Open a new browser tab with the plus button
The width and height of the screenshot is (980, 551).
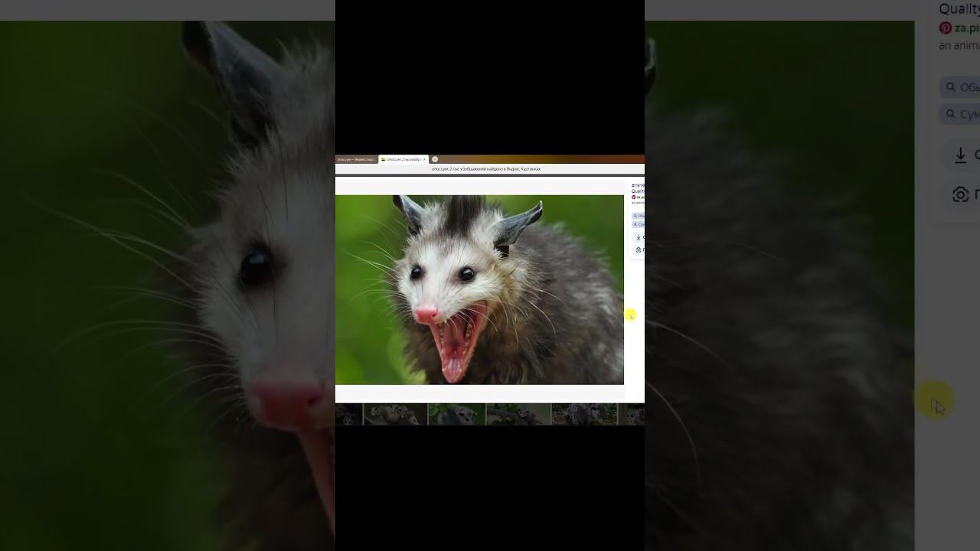coord(435,159)
